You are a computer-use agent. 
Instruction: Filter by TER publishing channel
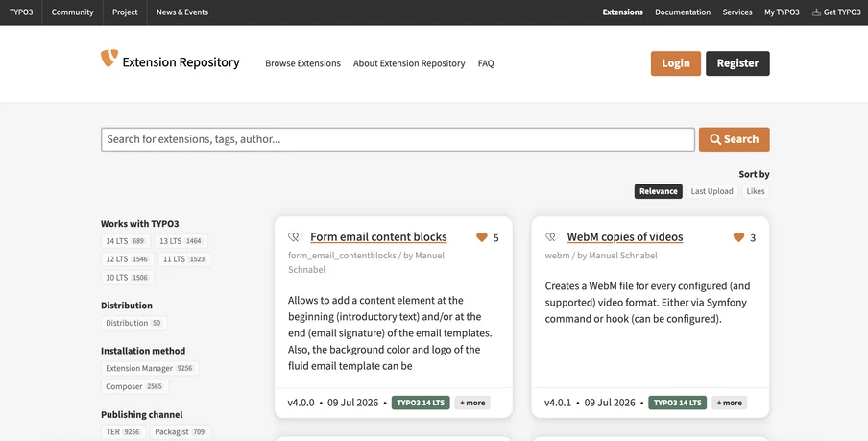pyautogui.click(x=123, y=432)
